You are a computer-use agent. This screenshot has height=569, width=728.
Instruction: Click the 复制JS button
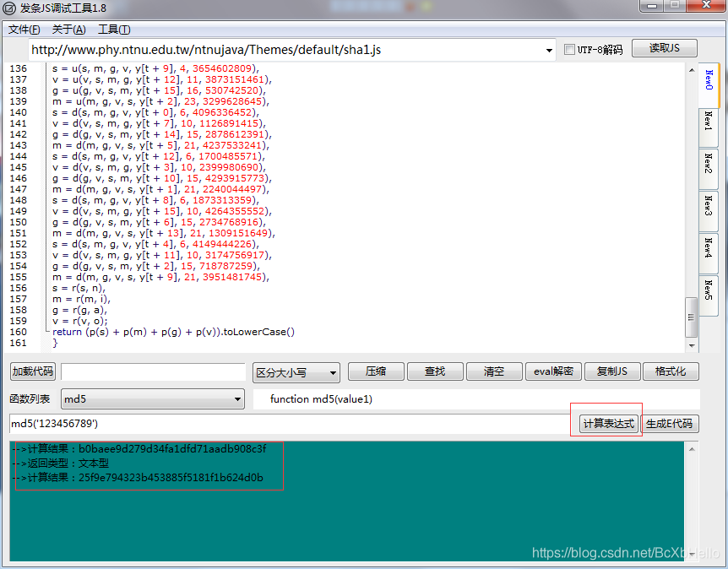pyautogui.click(x=612, y=371)
